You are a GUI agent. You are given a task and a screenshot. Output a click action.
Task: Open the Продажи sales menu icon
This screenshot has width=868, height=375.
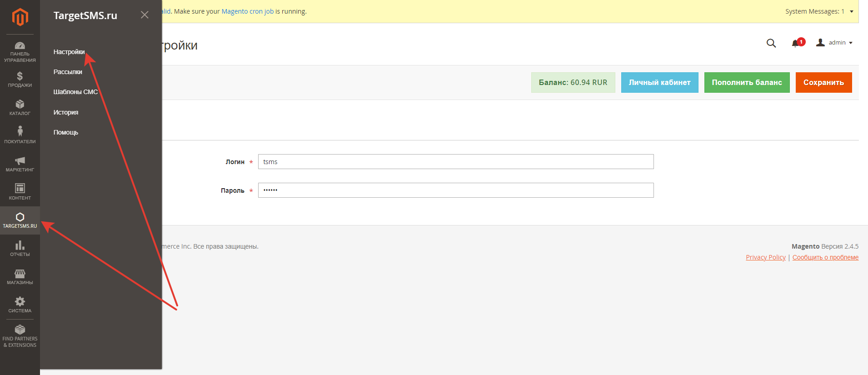(20, 80)
